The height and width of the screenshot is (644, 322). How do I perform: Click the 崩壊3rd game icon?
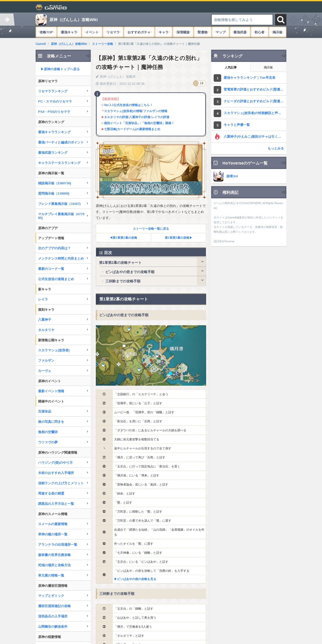(x=218, y=176)
